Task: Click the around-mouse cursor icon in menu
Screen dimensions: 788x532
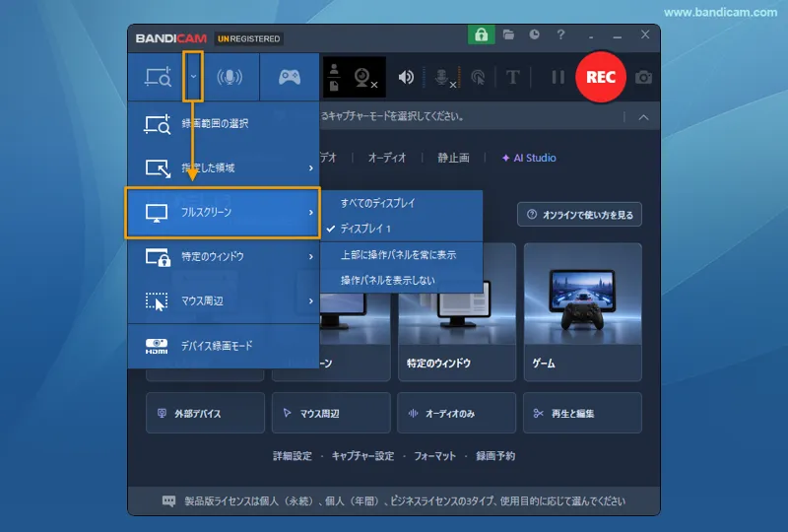Action: tap(157, 301)
